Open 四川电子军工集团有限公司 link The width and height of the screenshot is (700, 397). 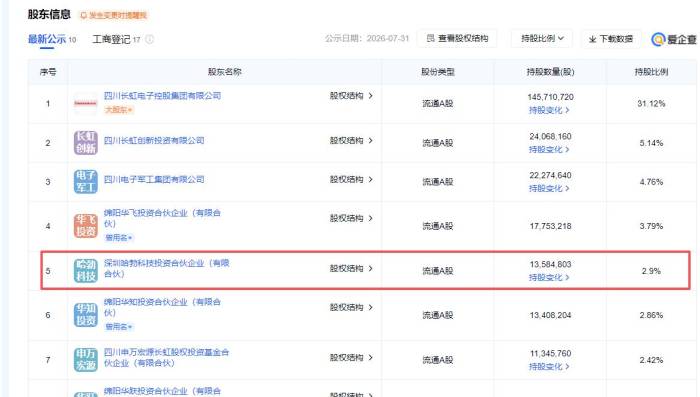point(154,179)
